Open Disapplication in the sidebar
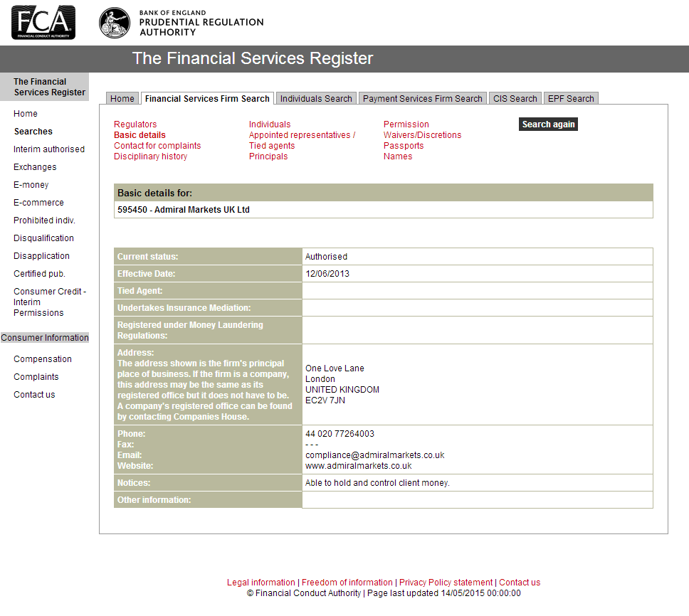The image size is (689, 616). [41, 255]
